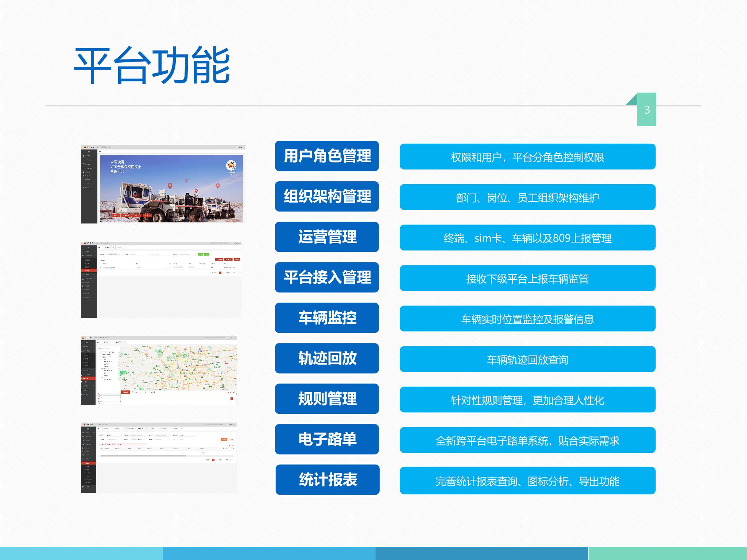Open the operations list screenshot thumbnail

161,280
